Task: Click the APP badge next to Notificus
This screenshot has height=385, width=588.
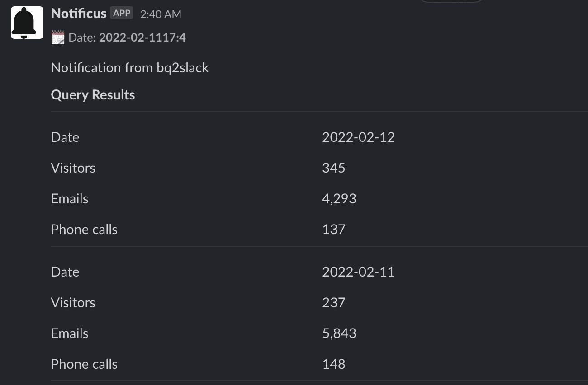Action: [121, 13]
